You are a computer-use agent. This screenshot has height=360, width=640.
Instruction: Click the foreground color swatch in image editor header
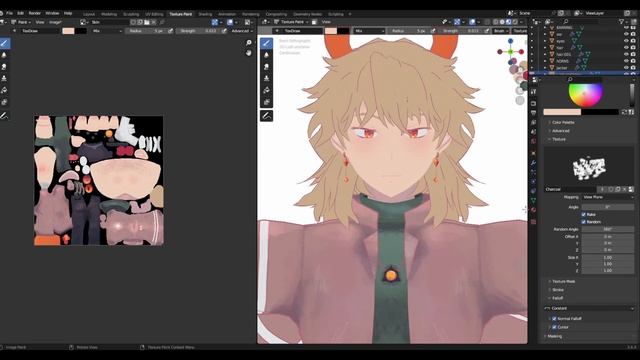[68, 31]
